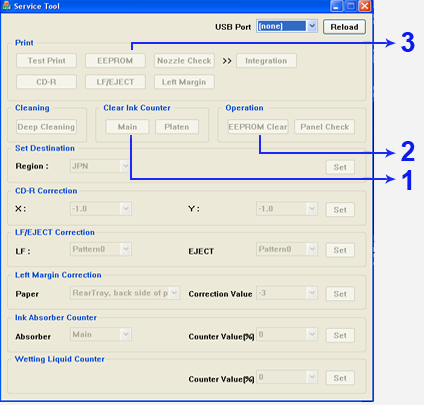The height and width of the screenshot is (405, 425).
Task: Open Ink Absorber Counter Value dropdown
Action: (x=287, y=335)
